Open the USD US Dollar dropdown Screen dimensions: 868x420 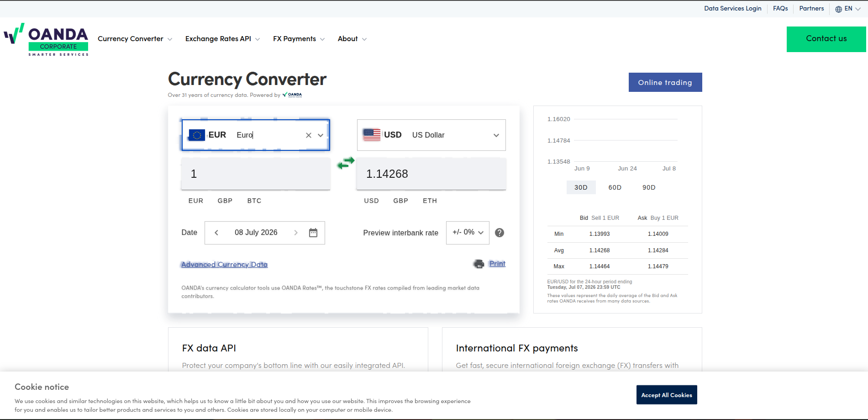coord(431,135)
